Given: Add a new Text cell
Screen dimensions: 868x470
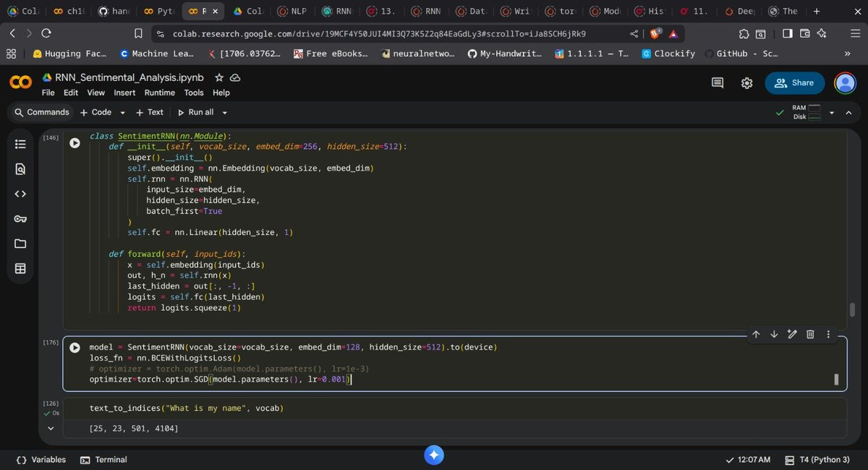Looking at the screenshot, I should click(x=150, y=112).
